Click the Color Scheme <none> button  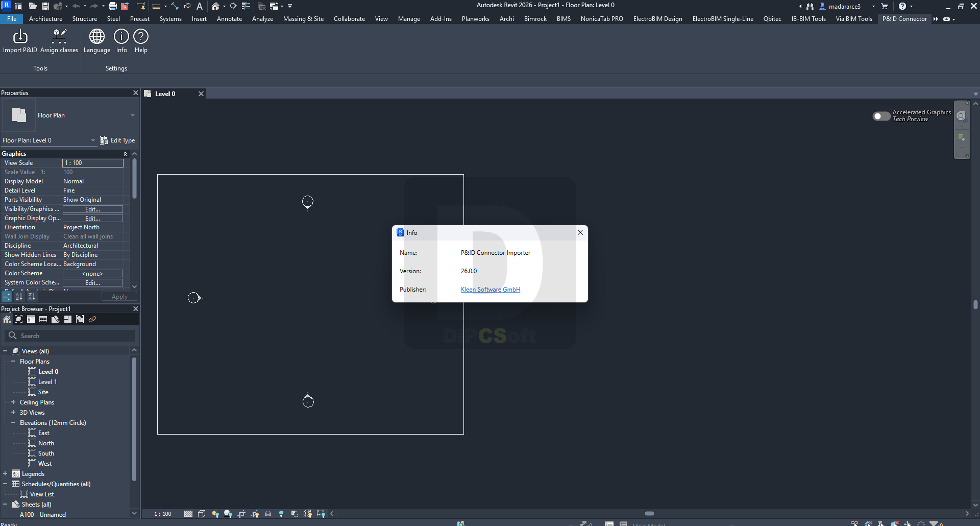(93, 274)
